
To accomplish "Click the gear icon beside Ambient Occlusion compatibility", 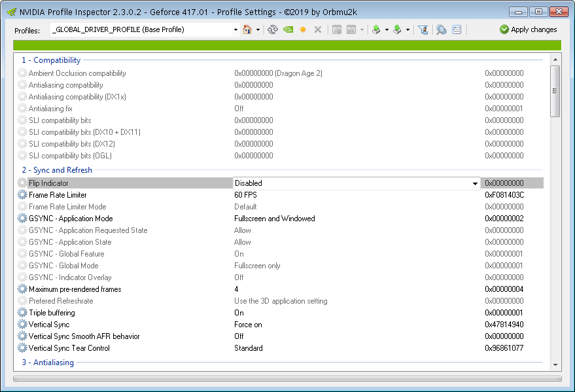I will (x=22, y=73).
